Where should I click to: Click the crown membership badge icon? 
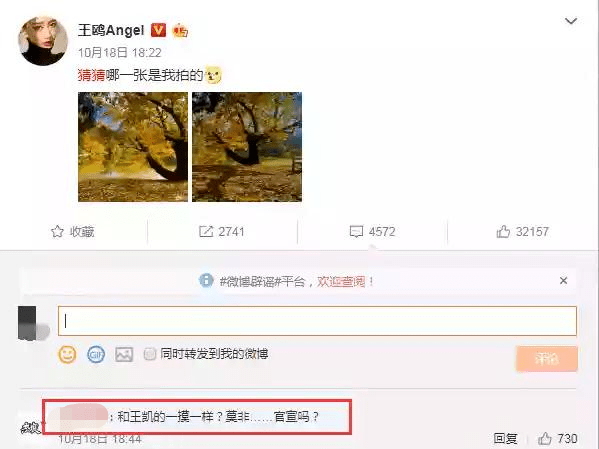180,30
